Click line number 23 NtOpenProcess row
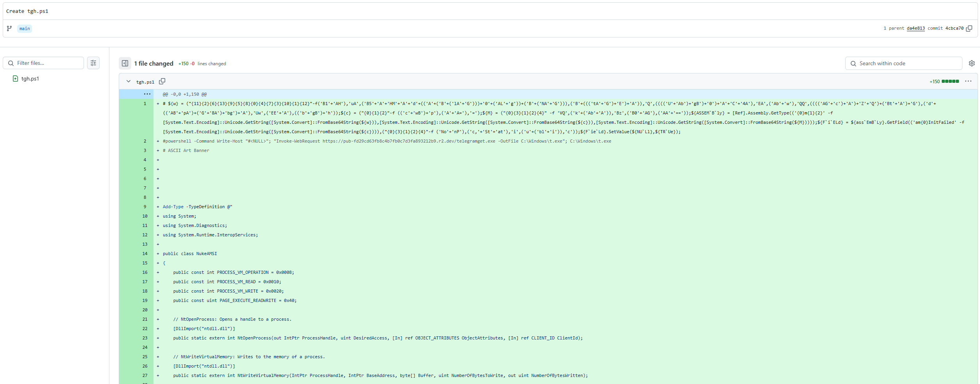The image size is (980, 384). pos(145,338)
